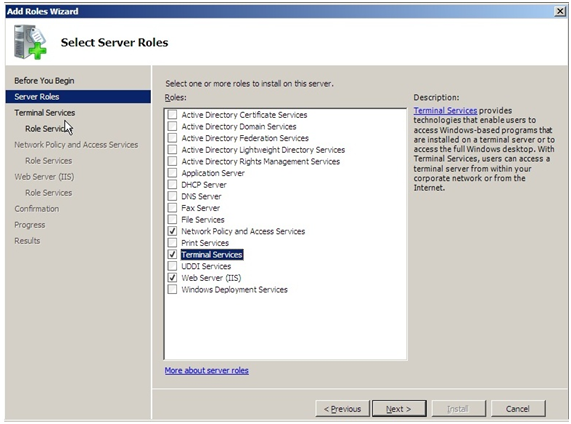Open Terminal Services step in sidebar
571x424 pixels.
tap(44, 113)
